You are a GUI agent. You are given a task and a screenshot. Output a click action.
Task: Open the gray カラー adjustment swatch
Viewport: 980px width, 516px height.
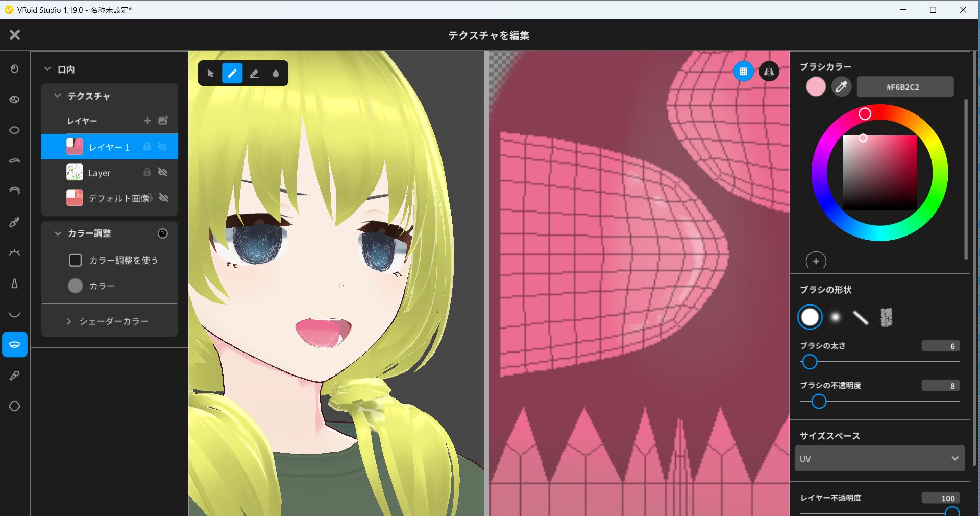pyautogui.click(x=76, y=286)
